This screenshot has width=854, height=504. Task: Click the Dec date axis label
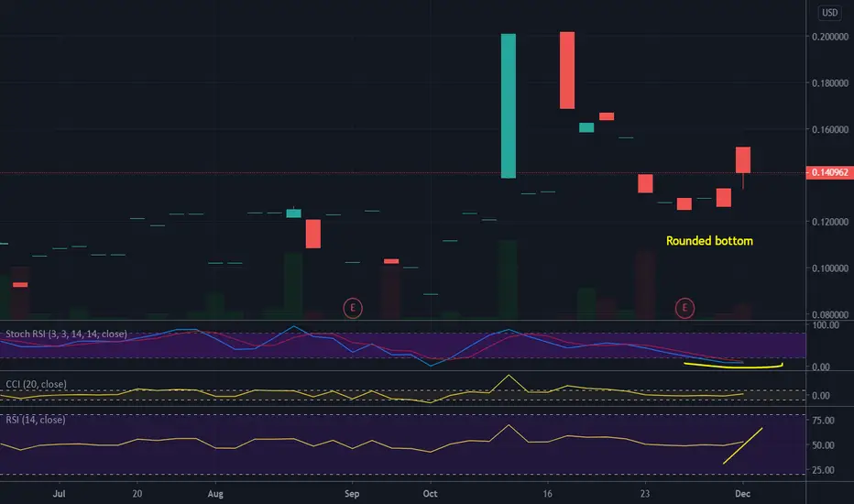click(x=742, y=494)
